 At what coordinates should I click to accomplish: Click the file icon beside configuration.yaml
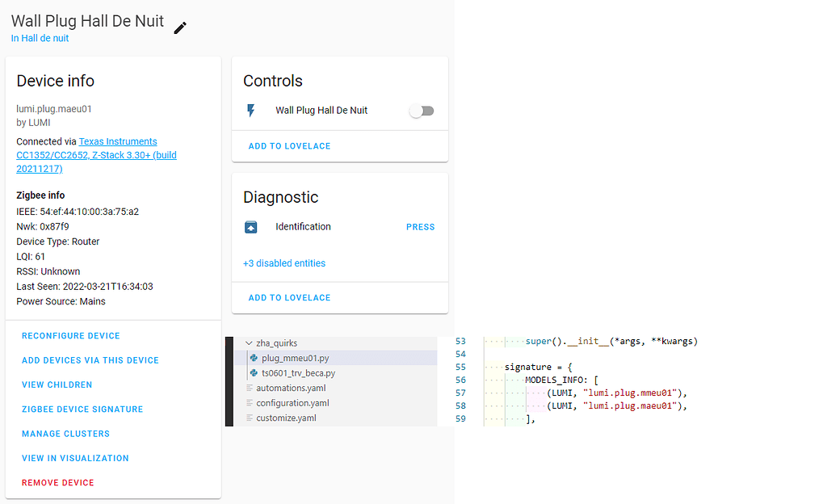point(249,403)
